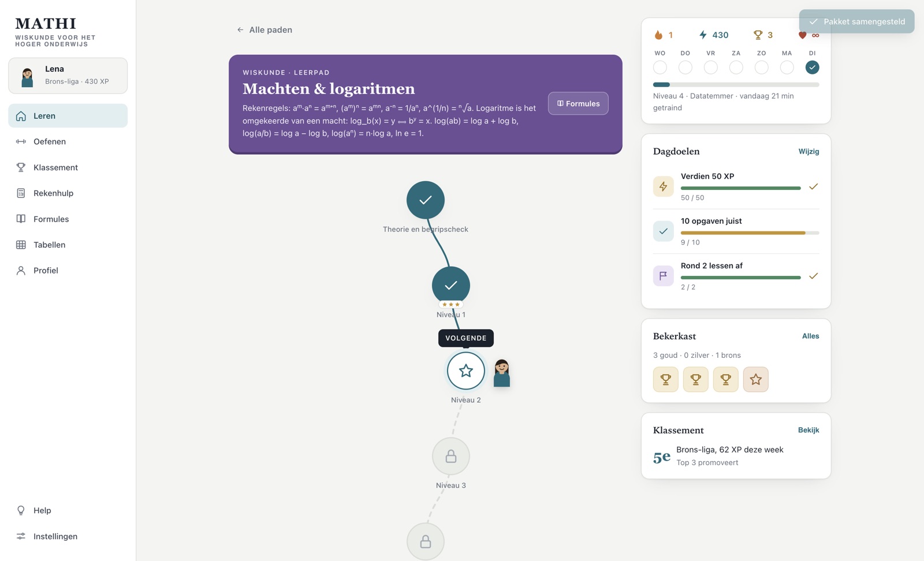Click the checkmark after Verdien 50 XP
This screenshot has width=924, height=561.
point(813,186)
